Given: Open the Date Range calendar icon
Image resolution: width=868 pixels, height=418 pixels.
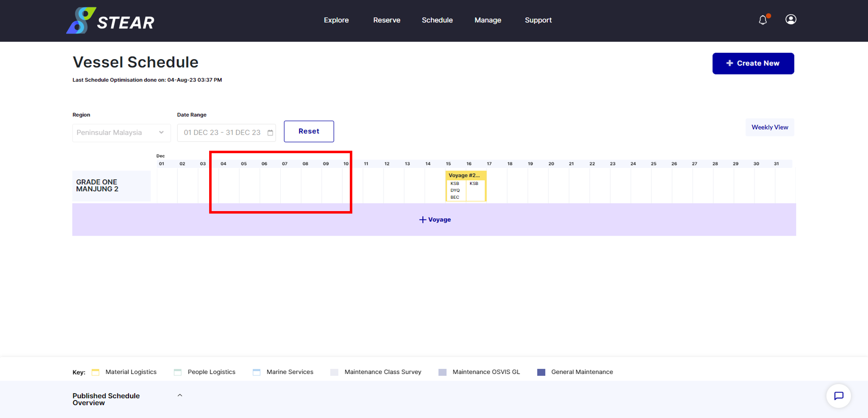Looking at the screenshot, I should [x=270, y=133].
